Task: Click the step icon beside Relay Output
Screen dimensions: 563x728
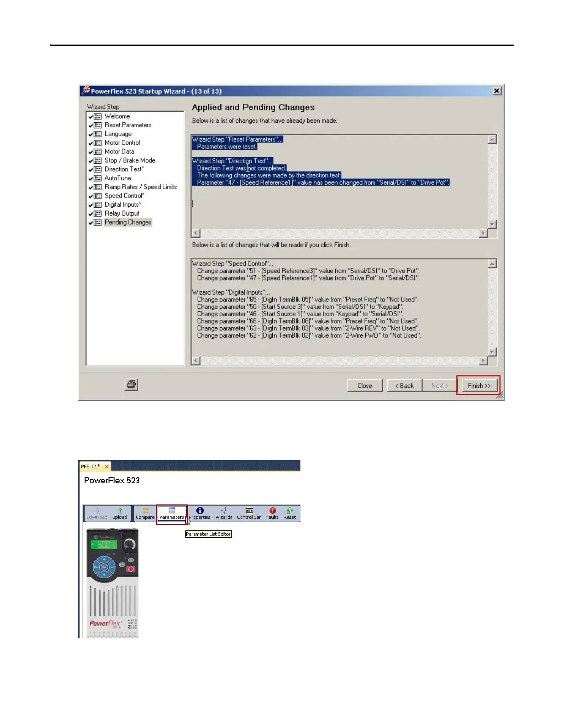Action: (x=98, y=214)
